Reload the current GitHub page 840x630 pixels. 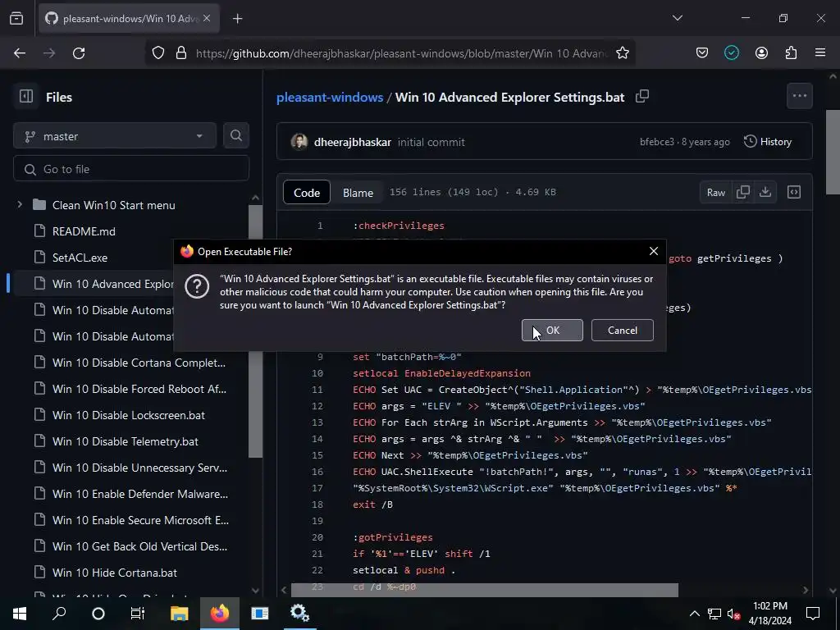click(79, 53)
